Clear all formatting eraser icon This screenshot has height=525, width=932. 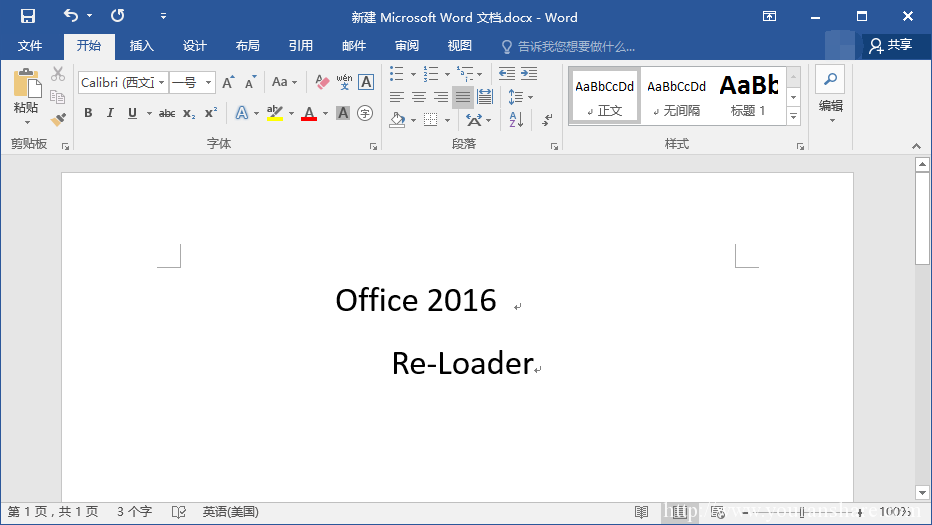(x=322, y=82)
